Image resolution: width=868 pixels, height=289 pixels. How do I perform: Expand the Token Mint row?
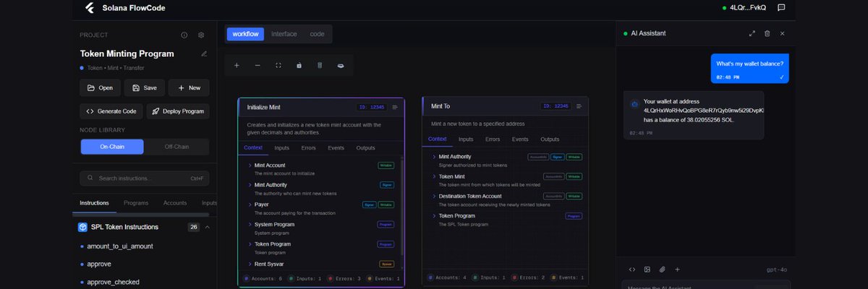click(434, 176)
